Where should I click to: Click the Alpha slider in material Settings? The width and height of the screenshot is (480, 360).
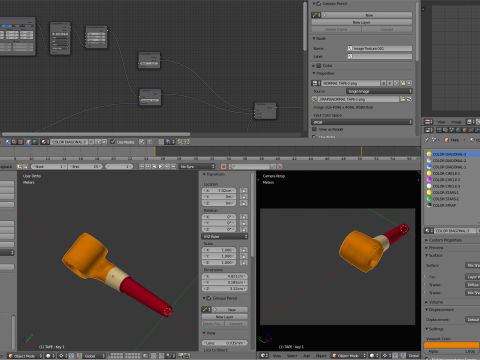click(452, 351)
